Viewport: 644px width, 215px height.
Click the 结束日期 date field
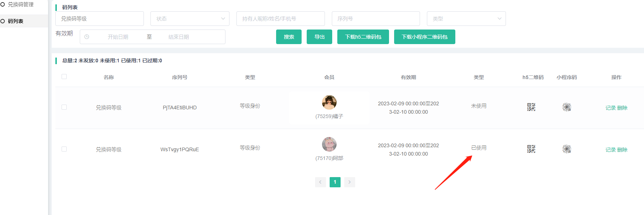click(178, 37)
